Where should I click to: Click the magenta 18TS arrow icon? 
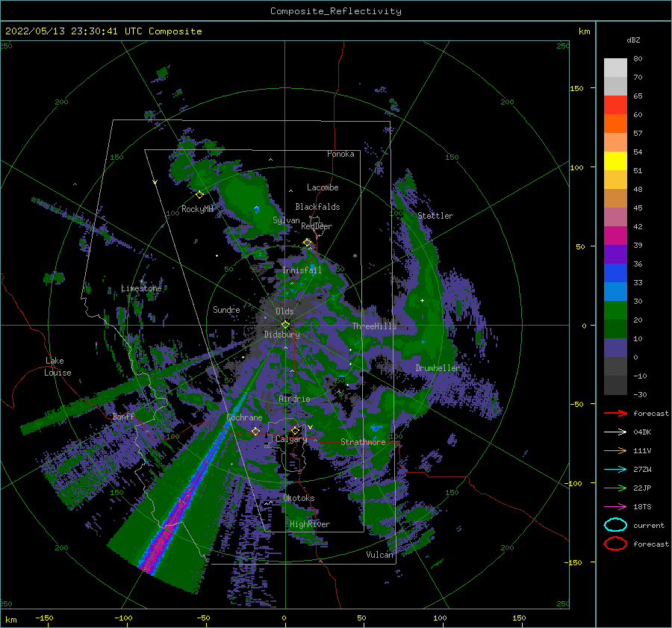click(x=615, y=507)
